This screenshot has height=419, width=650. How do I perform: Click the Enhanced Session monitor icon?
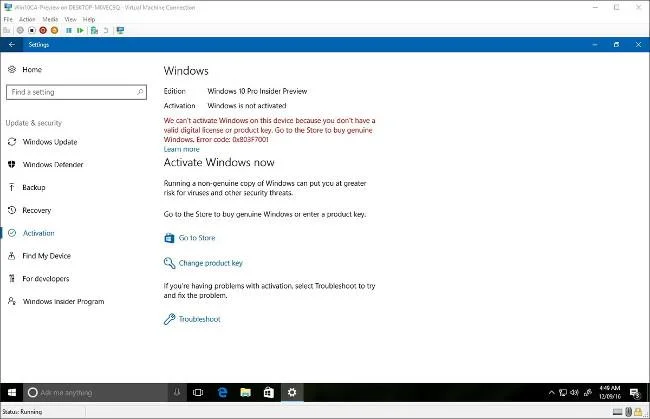click(120, 30)
